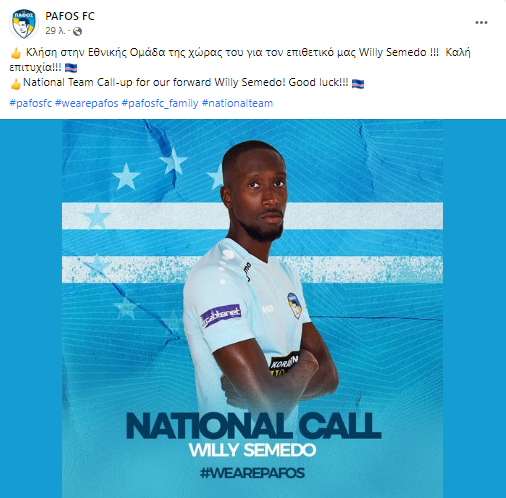The image size is (506, 498).
Task: Click the '#WEAREPAFOS' text at the bottom of the image
Action: (x=252, y=473)
